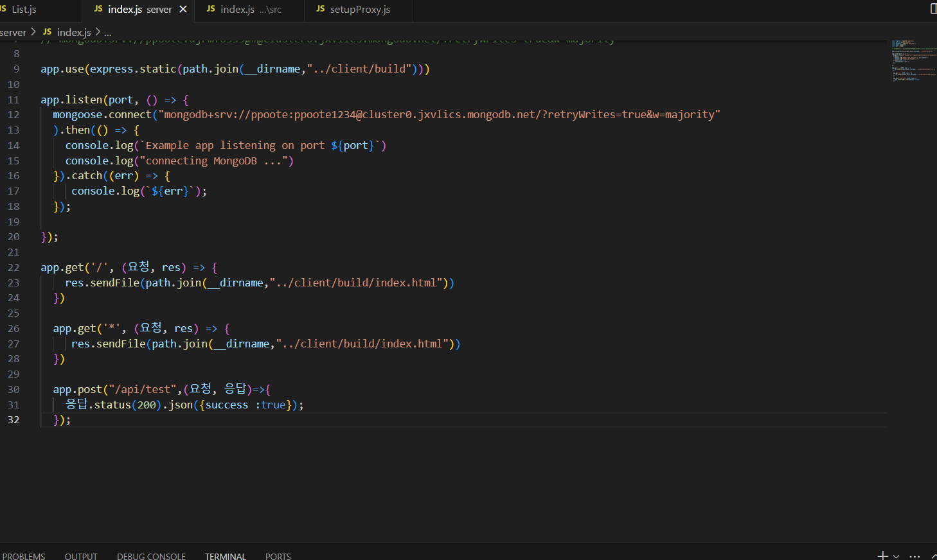Viewport: 937px width, 560px height.
Task: Open the OUTPUT panel tab
Action: click(x=81, y=556)
